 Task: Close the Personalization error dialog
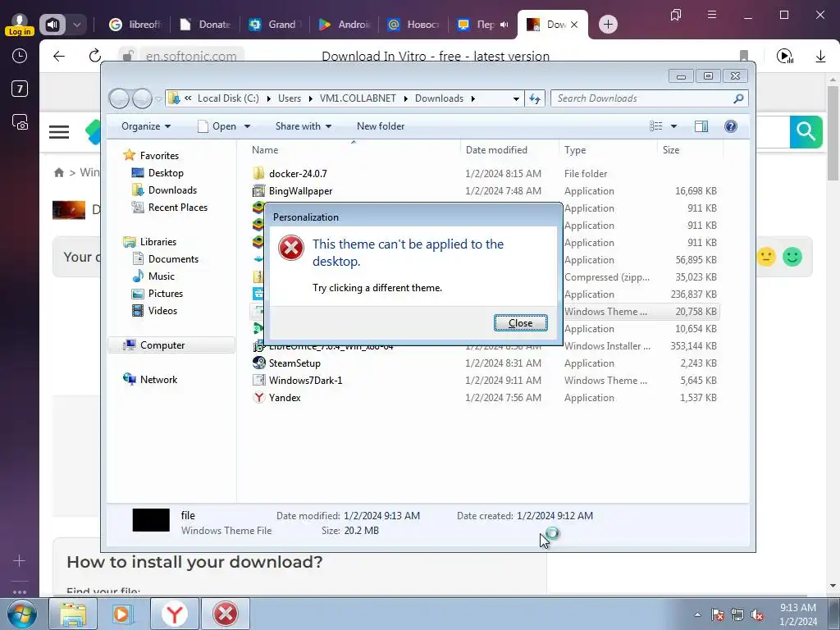(x=520, y=323)
